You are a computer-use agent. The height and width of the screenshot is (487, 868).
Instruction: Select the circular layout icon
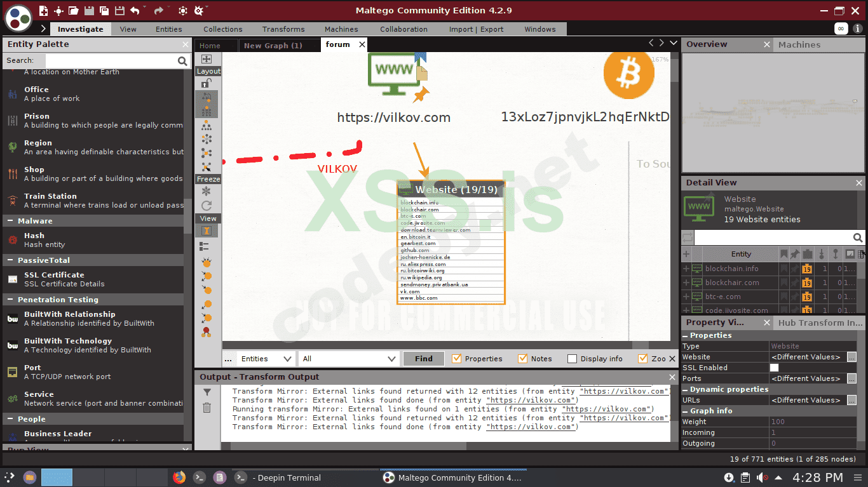click(x=207, y=139)
